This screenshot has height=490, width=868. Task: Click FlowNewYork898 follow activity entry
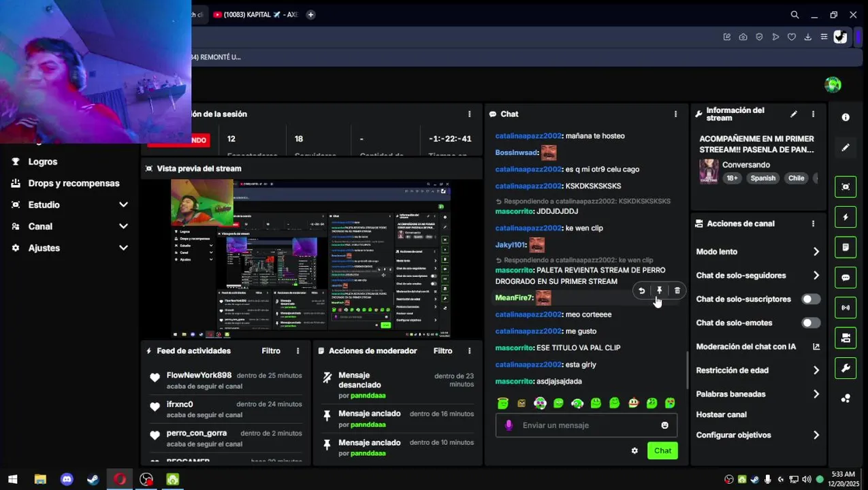(225, 380)
